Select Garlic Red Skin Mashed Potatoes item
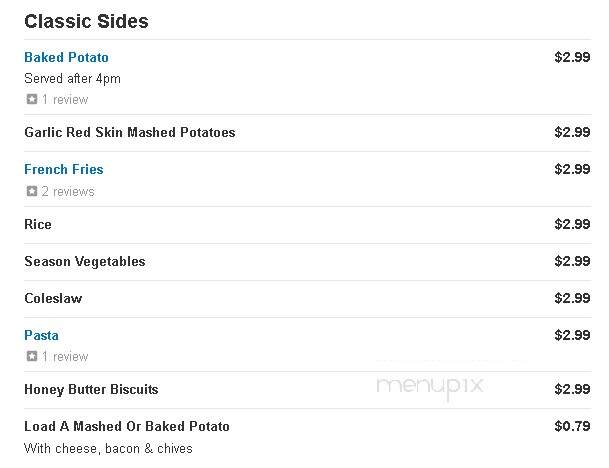Image resolution: width=609 pixels, height=468 pixels. click(x=130, y=132)
